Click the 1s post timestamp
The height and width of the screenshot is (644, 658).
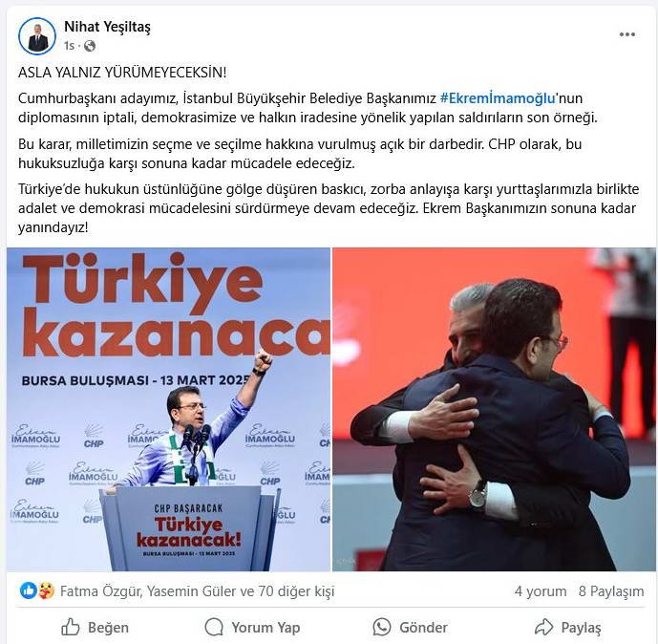pyautogui.click(x=69, y=46)
